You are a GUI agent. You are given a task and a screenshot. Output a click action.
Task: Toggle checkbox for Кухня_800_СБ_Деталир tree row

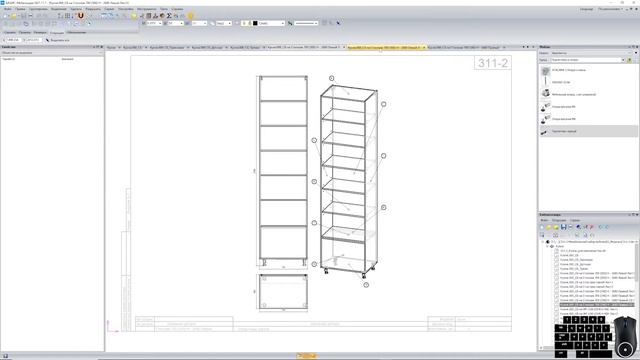pos(556,264)
